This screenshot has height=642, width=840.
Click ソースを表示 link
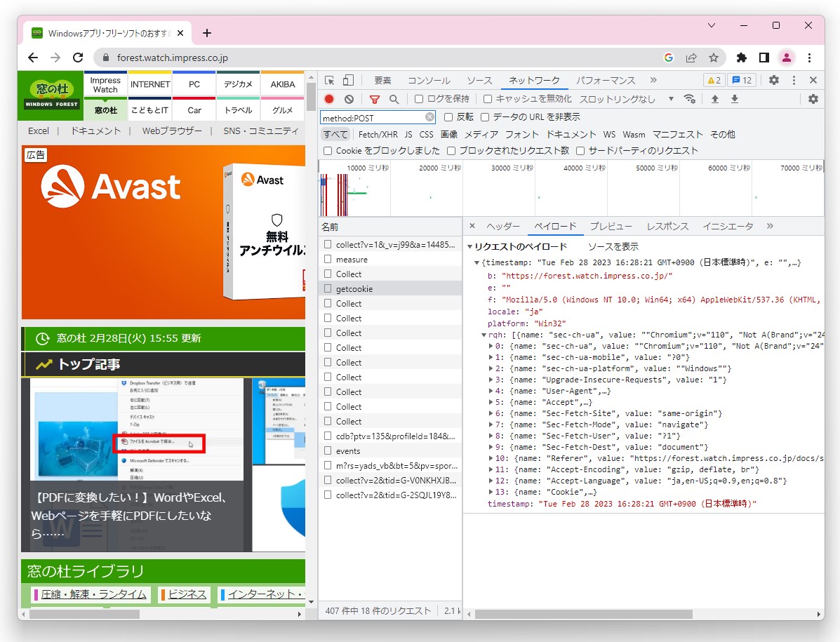coord(613,247)
